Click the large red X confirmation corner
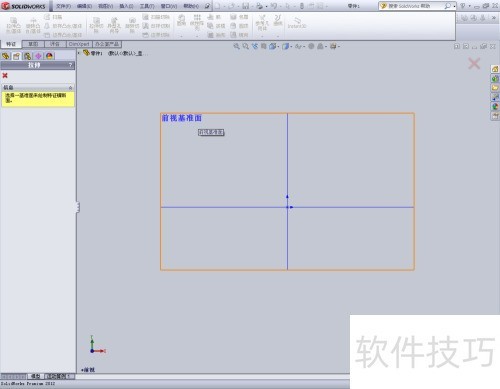500x389 pixels. coord(474,63)
